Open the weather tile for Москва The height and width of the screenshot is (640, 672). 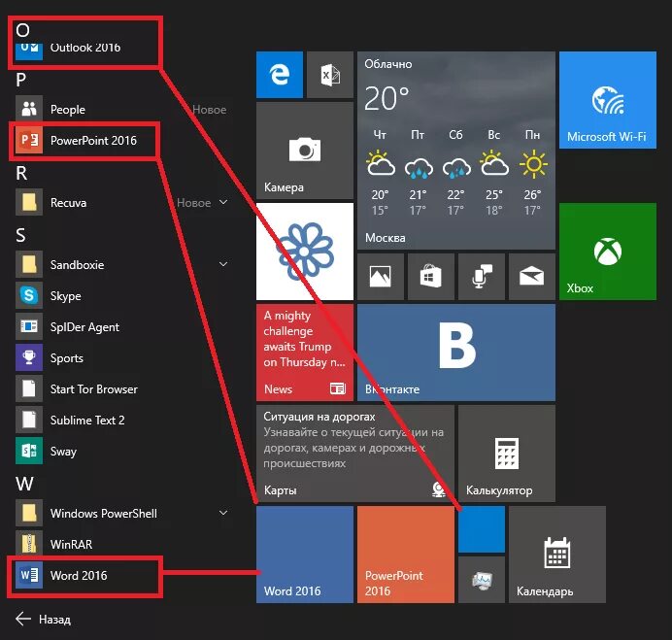coord(456,151)
